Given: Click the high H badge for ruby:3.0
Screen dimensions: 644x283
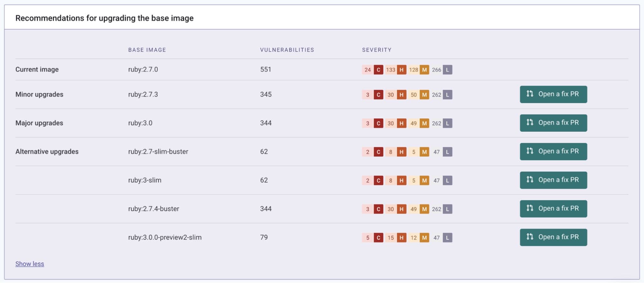Looking at the screenshot, I should pos(401,123).
